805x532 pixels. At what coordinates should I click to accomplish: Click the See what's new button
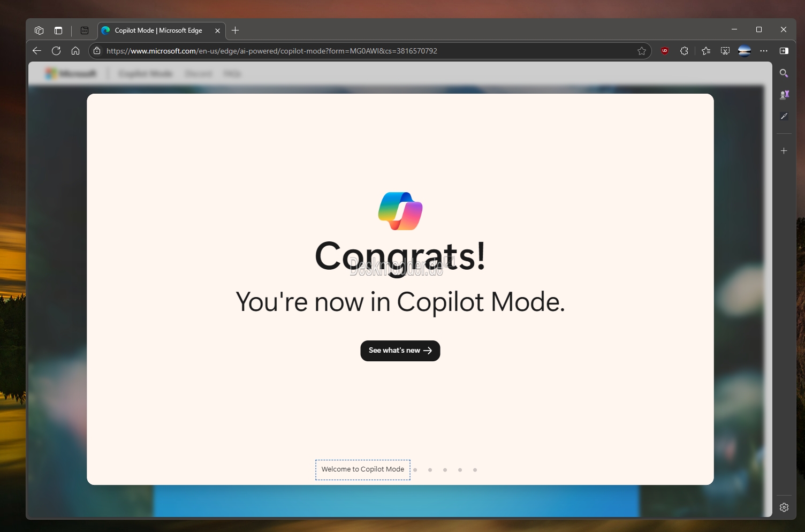(400, 351)
